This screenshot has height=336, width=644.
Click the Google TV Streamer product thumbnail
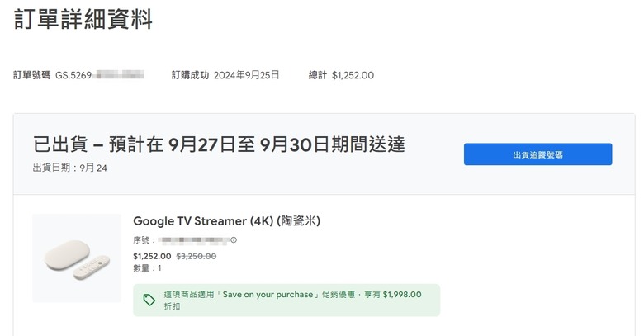tap(77, 258)
